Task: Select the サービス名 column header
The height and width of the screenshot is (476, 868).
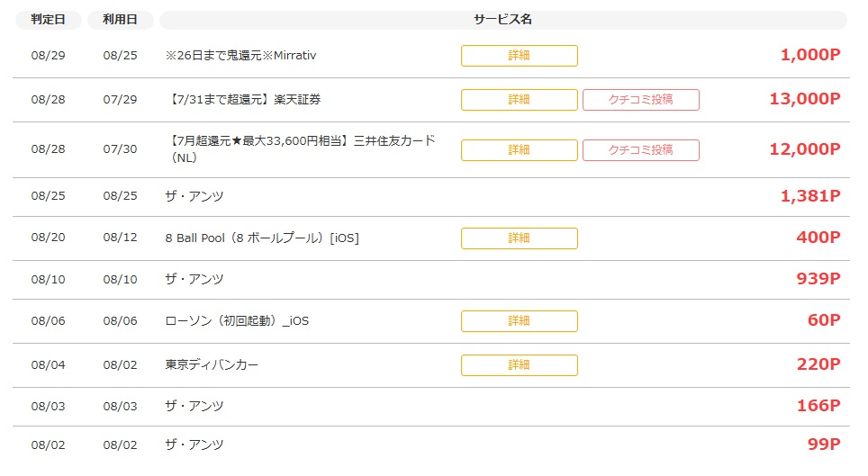Action: coord(502,20)
